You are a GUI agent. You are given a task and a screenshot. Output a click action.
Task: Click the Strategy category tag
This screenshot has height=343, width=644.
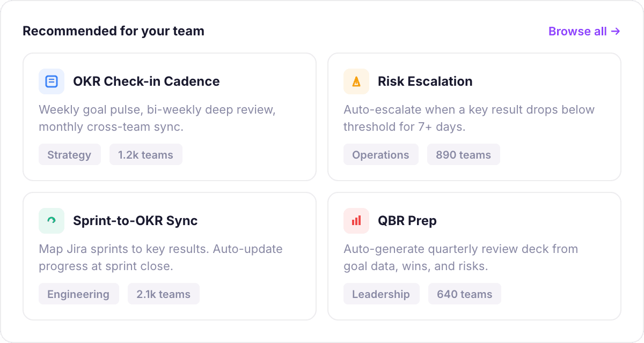tap(69, 155)
